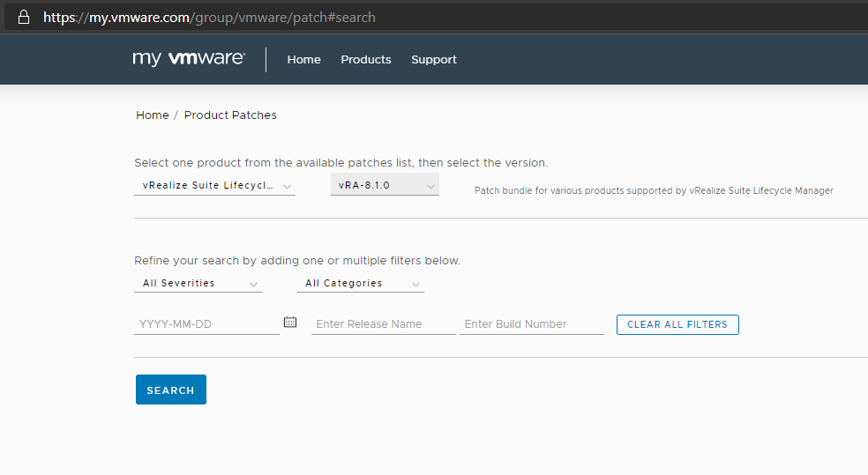Click the Search button
868x475 pixels.
(171, 390)
